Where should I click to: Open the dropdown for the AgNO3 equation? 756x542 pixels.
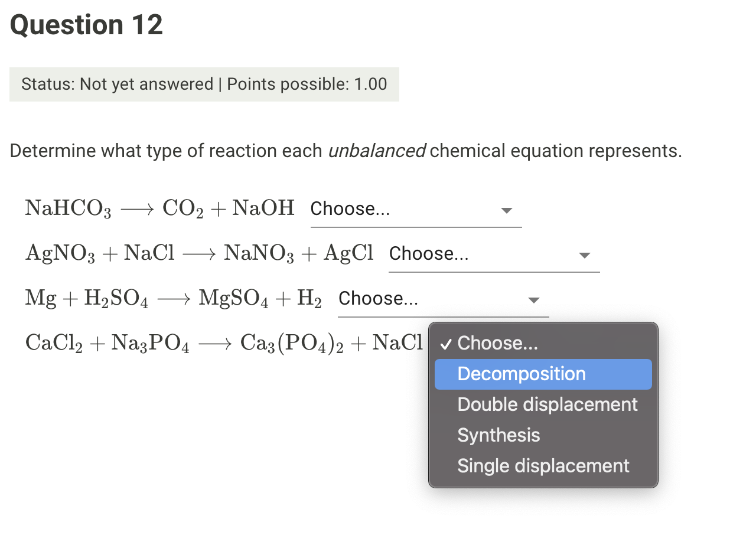(493, 254)
